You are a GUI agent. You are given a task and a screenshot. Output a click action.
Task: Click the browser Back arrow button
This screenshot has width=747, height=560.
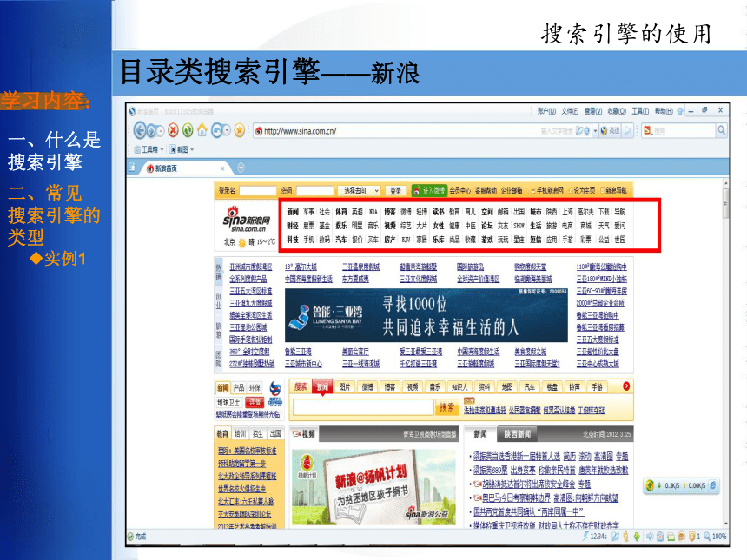(140, 130)
